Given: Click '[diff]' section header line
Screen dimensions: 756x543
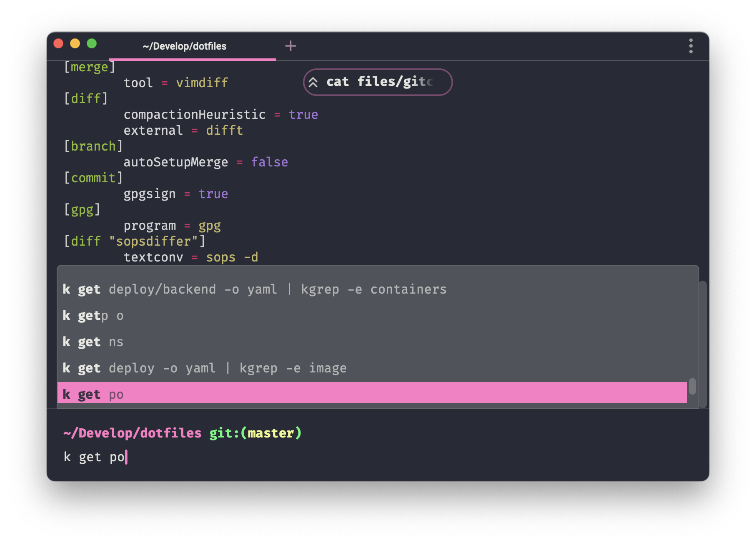Looking at the screenshot, I should click(86, 99).
